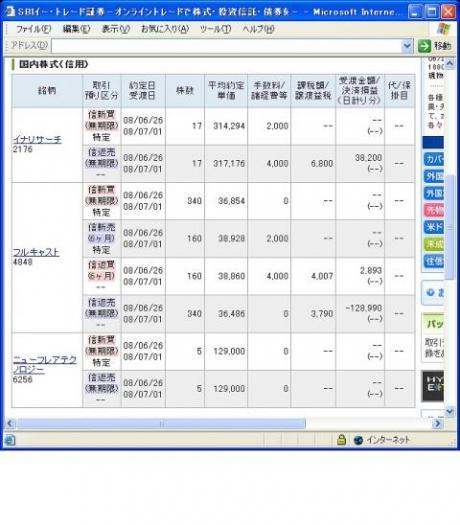Expand the address bar dropdown arrow
The width and height of the screenshot is (460, 525).
click(407, 46)
